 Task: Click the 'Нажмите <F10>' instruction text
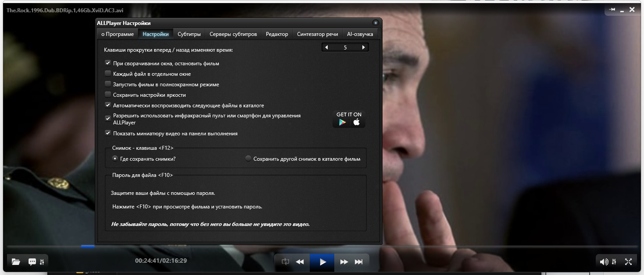click(x=187, y=206)
